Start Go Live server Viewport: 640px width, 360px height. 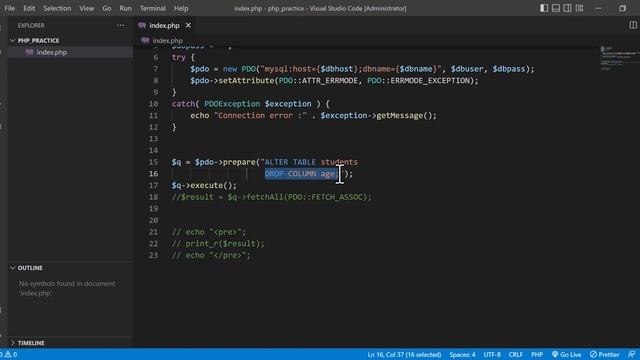click(x=567, y=355)
